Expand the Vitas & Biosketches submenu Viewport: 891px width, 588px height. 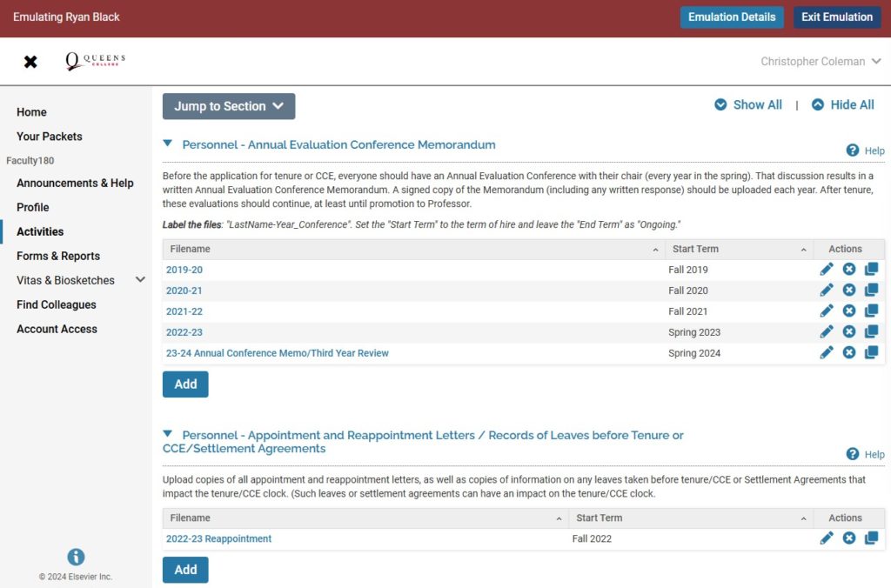(x=140, y=280)
